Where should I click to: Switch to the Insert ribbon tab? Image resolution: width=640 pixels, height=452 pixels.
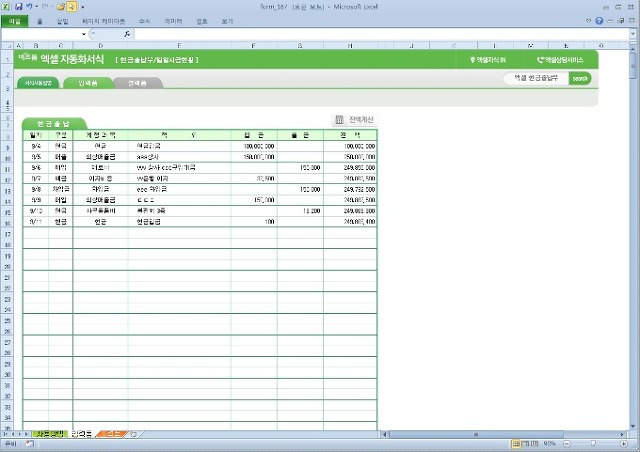[x=62, y=21]
